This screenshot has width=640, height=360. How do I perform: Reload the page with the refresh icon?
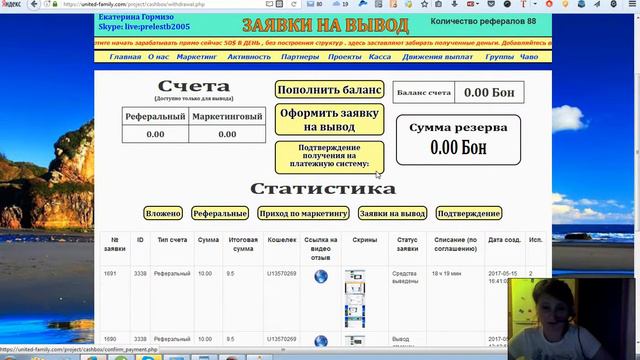293,4
